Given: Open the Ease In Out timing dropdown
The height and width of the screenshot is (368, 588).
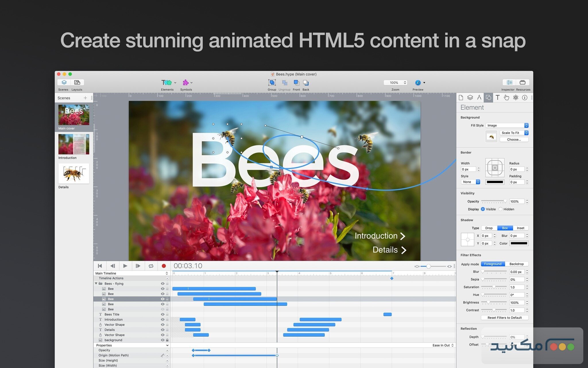Looking at the screenshot, I should tap(443, 345).
